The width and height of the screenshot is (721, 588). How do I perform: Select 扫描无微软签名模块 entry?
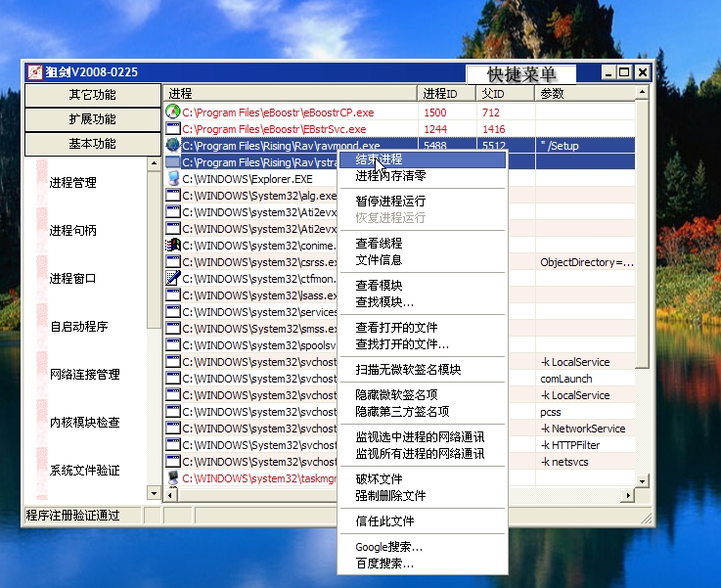pos(423,370)
